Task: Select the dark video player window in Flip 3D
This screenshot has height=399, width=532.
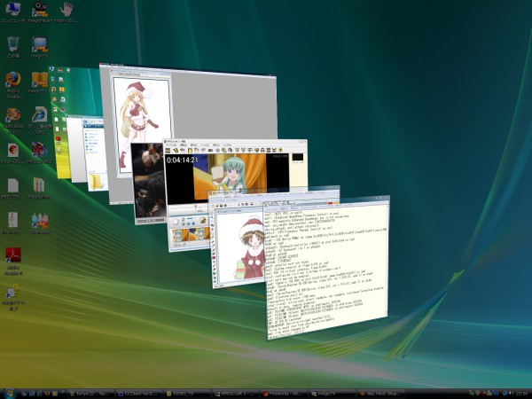Action: (x=147, y=184)
